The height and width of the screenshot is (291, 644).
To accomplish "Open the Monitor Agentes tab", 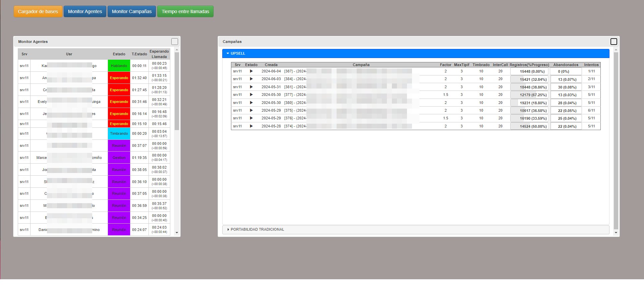I will 85,11.
